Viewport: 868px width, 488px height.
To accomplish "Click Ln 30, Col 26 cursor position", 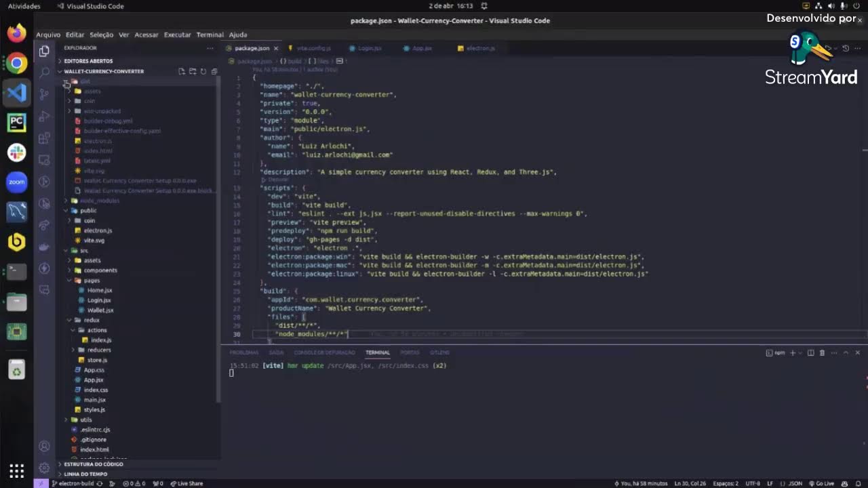I will pos(691,483).
